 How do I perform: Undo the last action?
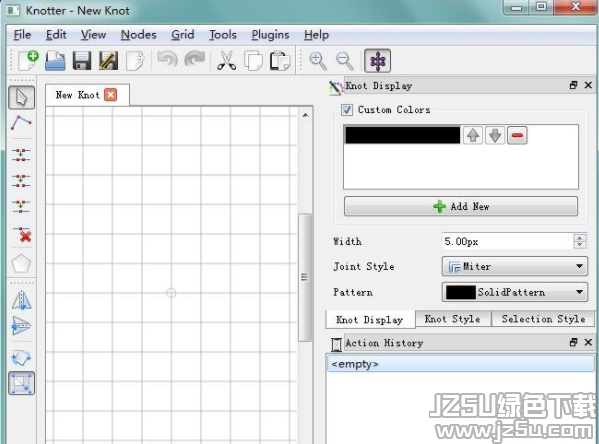coord(167,60)
